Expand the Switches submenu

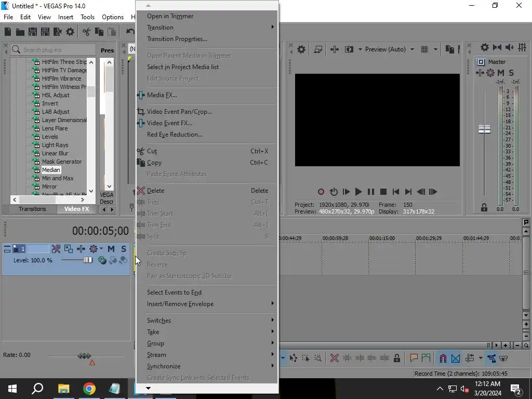click(207, 321)
